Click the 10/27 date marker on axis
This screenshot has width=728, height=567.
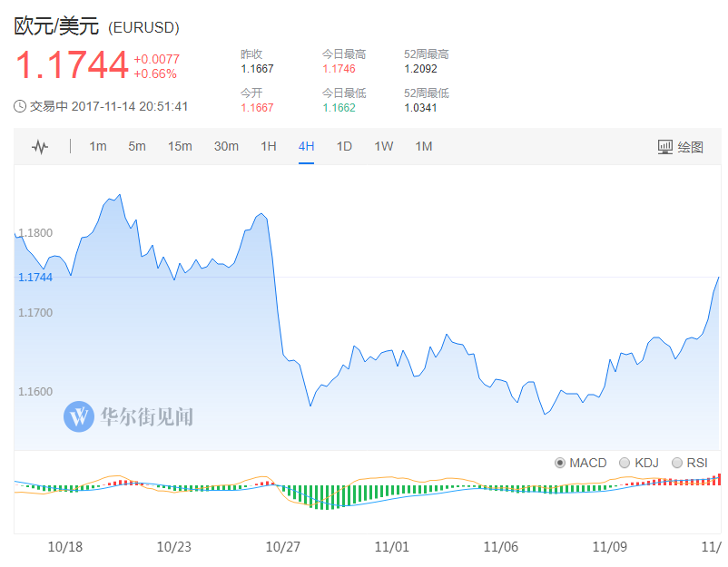282,547
